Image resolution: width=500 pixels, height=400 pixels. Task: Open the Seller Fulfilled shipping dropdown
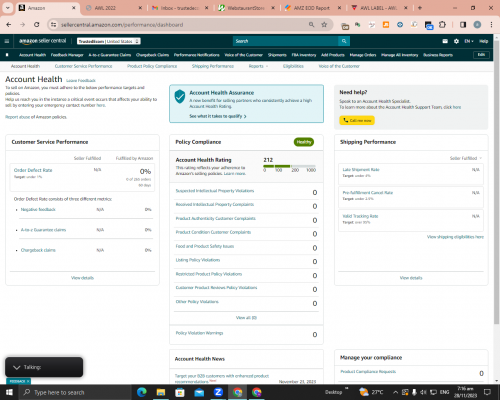(466, 158)
